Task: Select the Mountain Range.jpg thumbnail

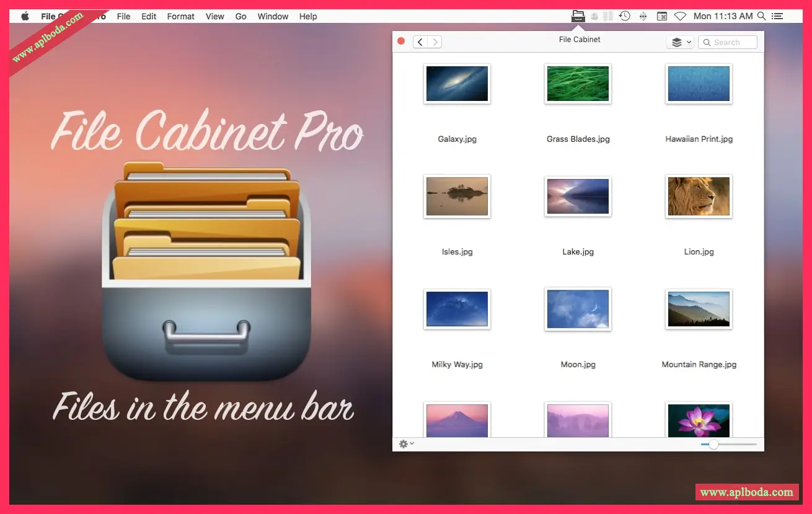Action: 699,309
